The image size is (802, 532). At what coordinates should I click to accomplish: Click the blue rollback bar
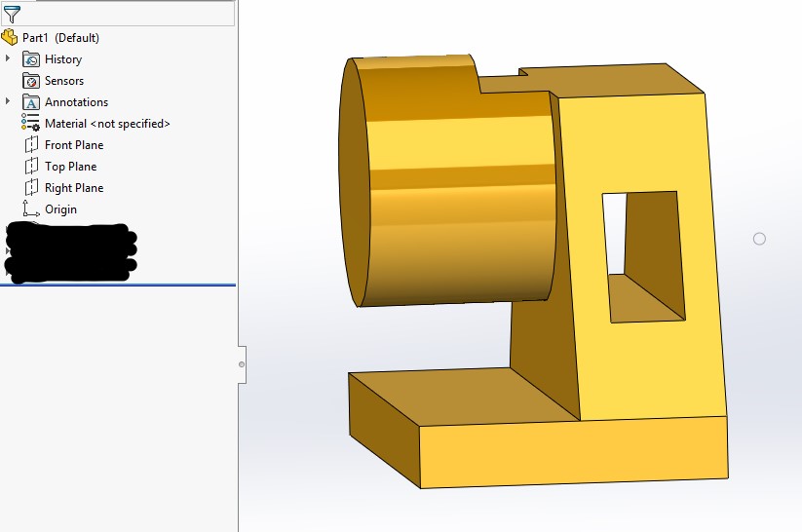tap(117, 285)
